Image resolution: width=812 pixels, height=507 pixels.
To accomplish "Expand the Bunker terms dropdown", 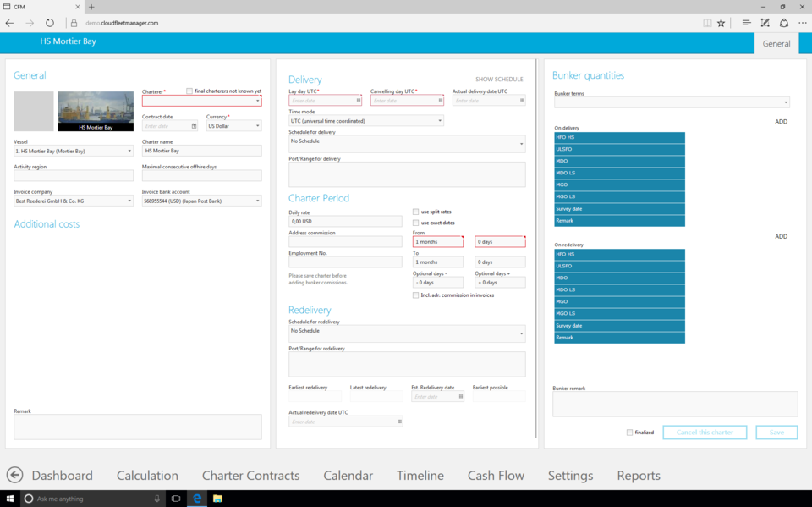I will [786, 103].
